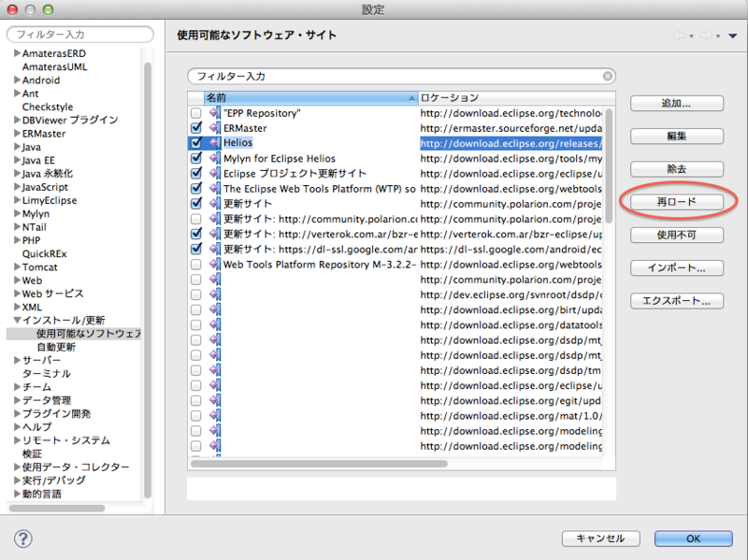Click the sort arrow in the 名前 column header

(411, 98)
